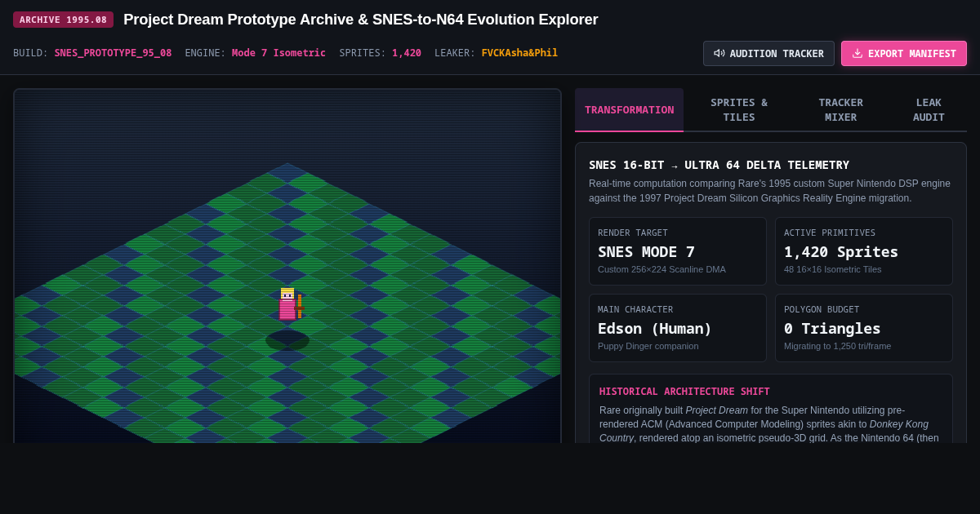Click the download icon in Export Manifest
This screenshot has height=514, width=980.
tap(857, 54)
